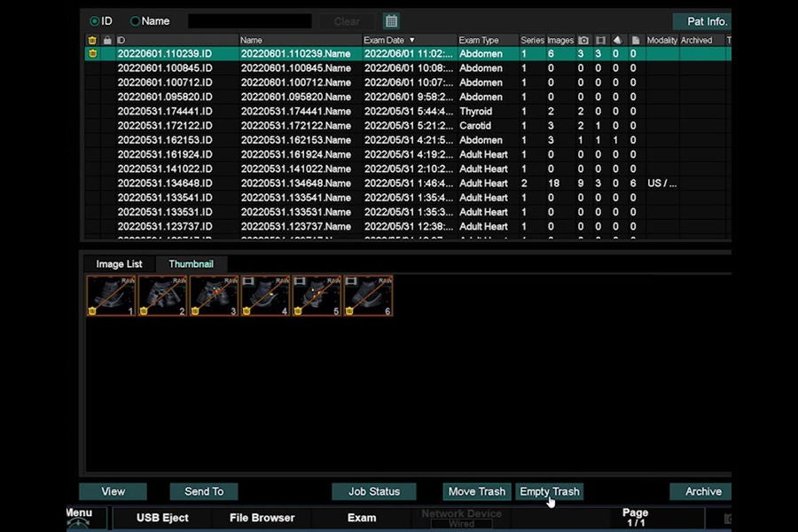Open the File Browser menu item
Viewport: 798px width, 532px height.
pos(262,518)
